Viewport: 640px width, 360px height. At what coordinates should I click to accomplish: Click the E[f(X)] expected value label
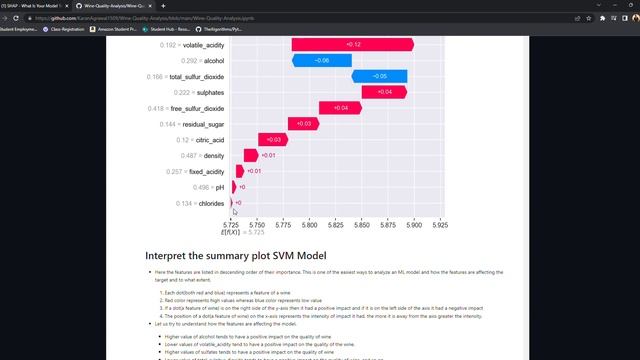click(242, 233)
